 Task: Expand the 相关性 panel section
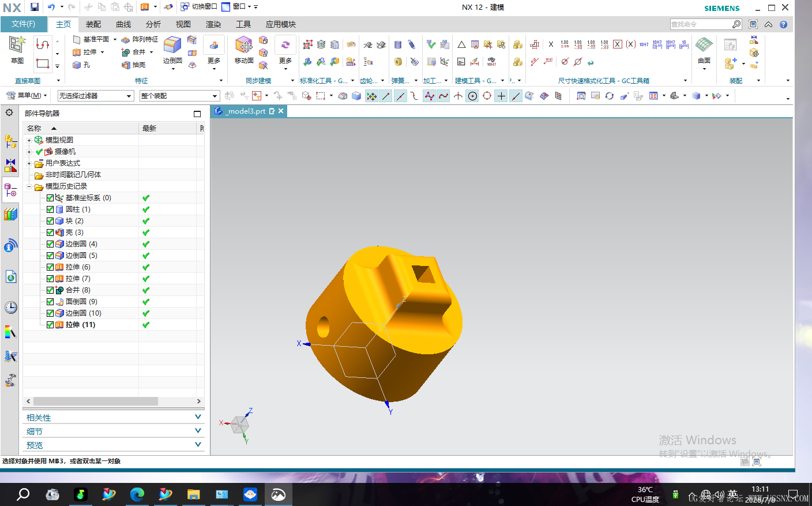coord(114,417)
